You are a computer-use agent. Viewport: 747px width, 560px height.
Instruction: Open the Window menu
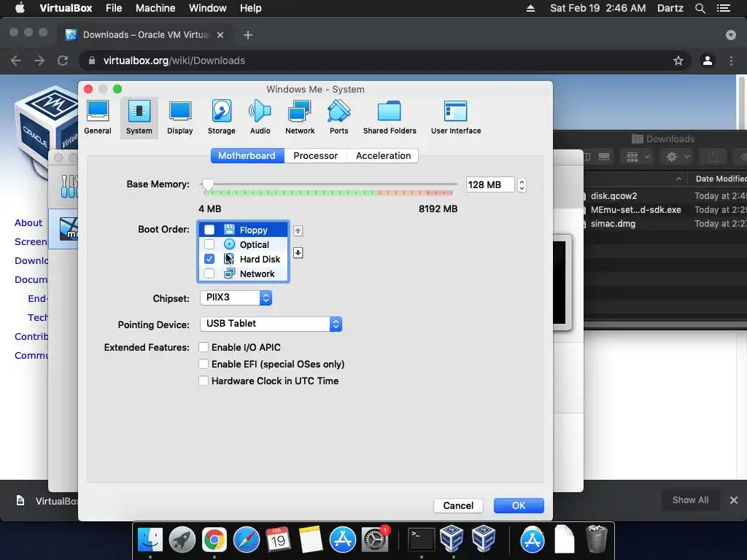[x=208, y=8]
